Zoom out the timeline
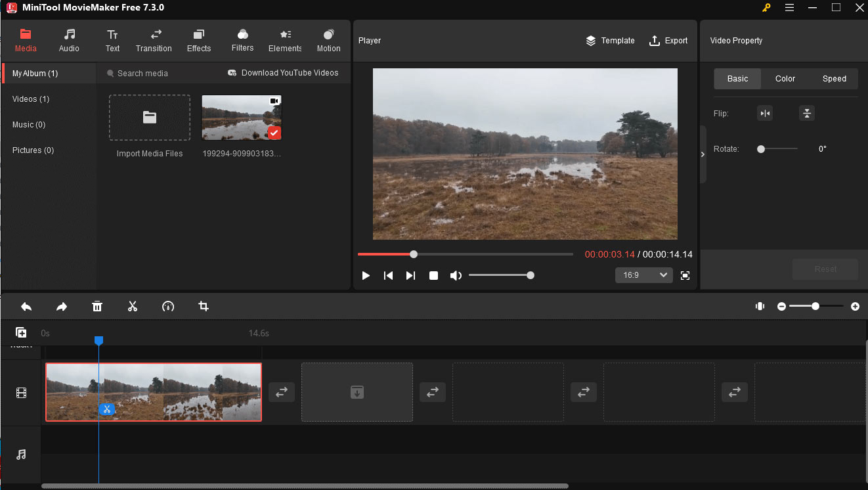 pyautogui.click(x=781, y=307)
